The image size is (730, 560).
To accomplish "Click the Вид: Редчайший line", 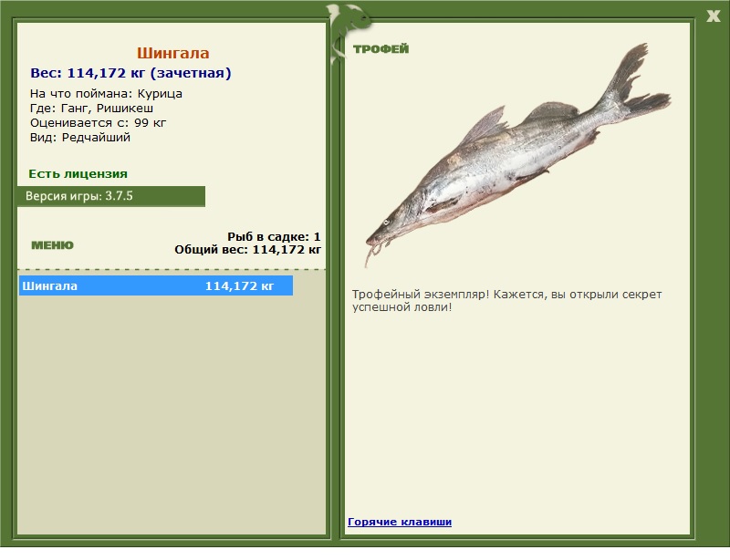I will click(80, 138).
